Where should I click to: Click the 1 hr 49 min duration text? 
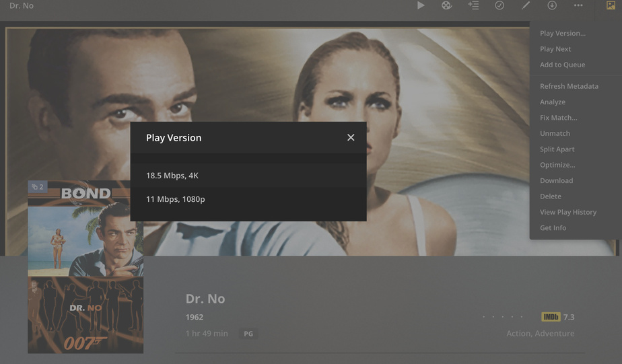coord(207,334)
